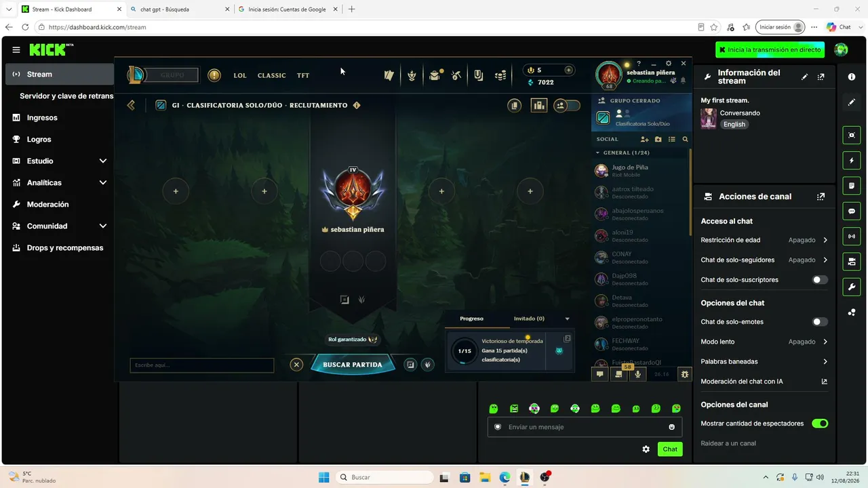Open the League client loot icon

click(456, 75)
